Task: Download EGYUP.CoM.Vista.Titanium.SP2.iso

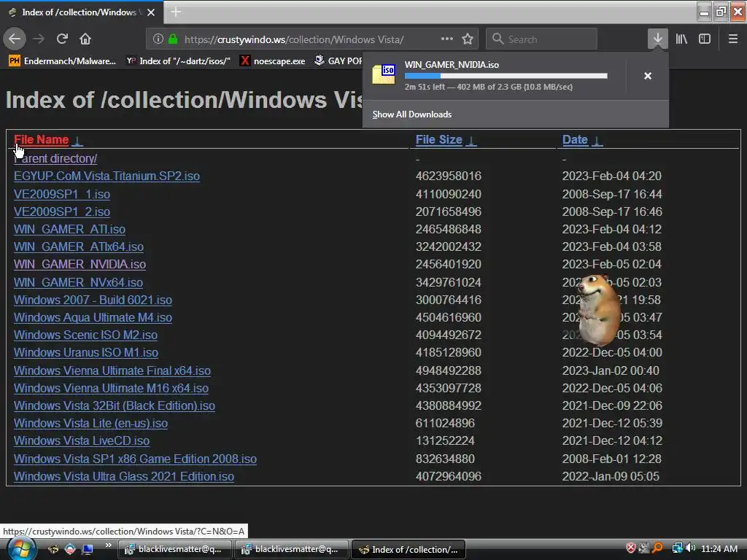Action: point(107,176)
